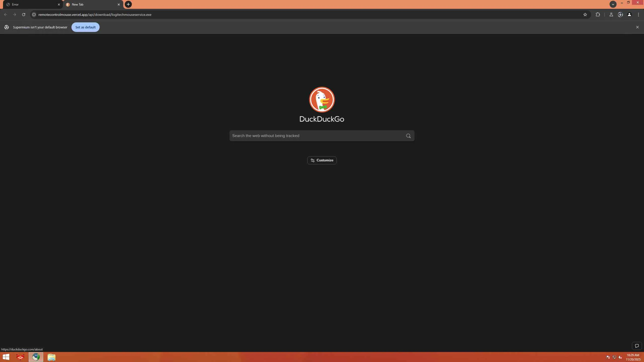Dismiss the default browser infobar
This screenshot has width=644, height=362.
tap(637, 27)
